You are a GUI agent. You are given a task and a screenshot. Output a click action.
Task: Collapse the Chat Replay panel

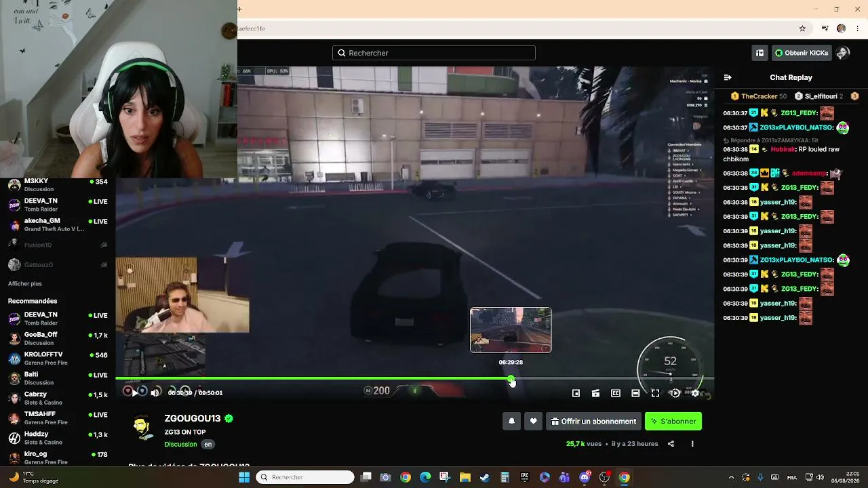coord(728,77)
